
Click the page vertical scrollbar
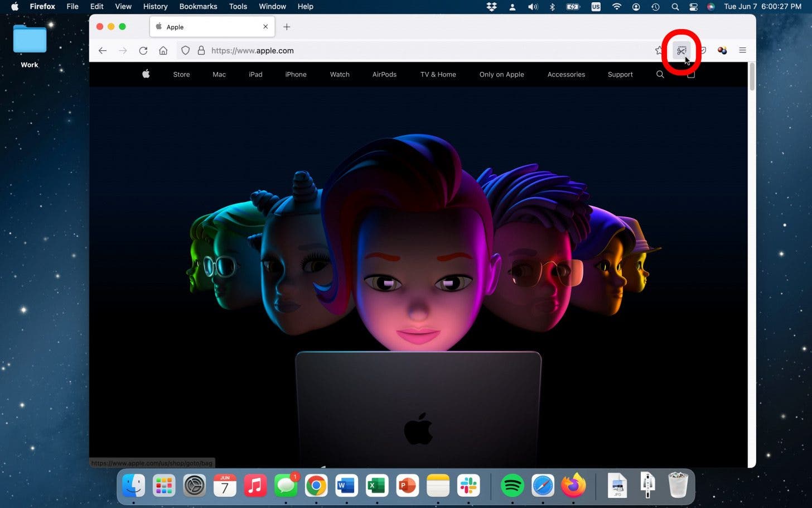(752, 78)
